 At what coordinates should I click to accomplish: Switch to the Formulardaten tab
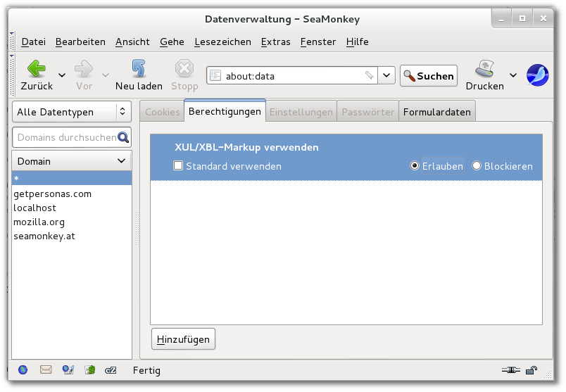(437, 111)
